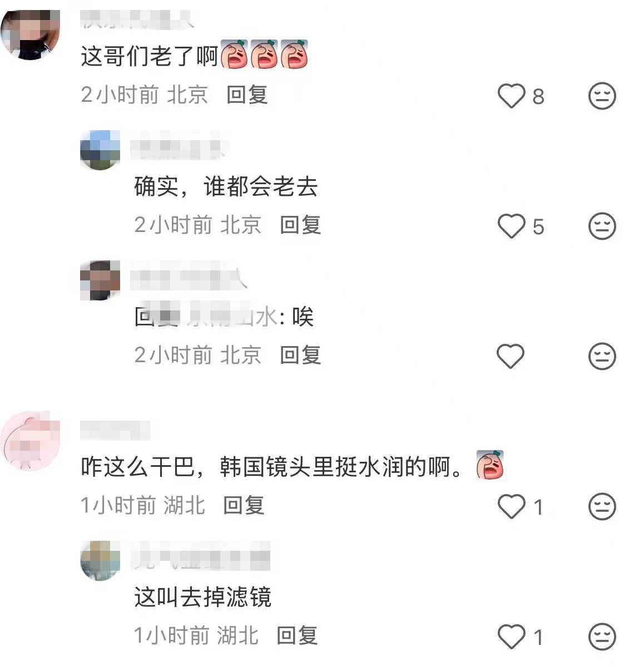This screenshot has height=666, width=644.
Task: Open the pink avatar of 湖北 commenter
Action: (x=30, y=441)
